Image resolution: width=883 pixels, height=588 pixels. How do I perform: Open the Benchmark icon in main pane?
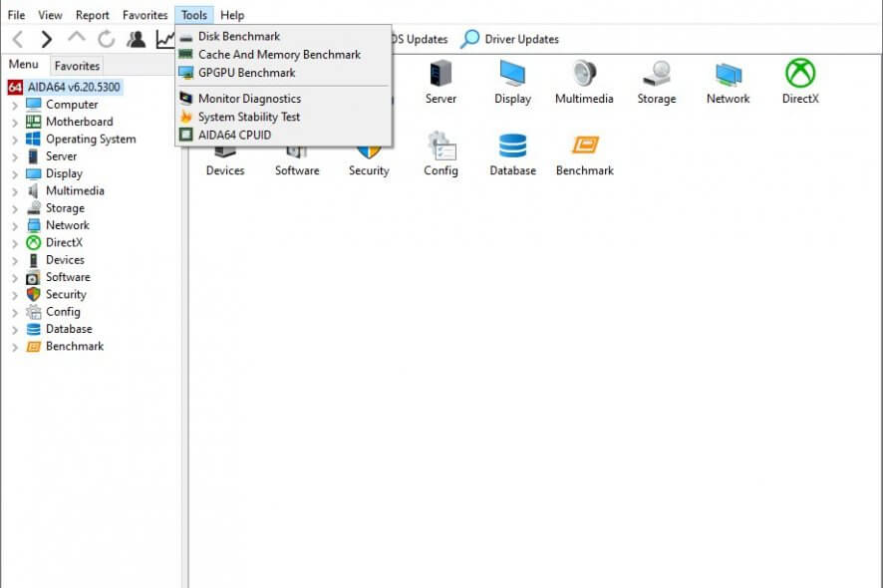[585, 146]
